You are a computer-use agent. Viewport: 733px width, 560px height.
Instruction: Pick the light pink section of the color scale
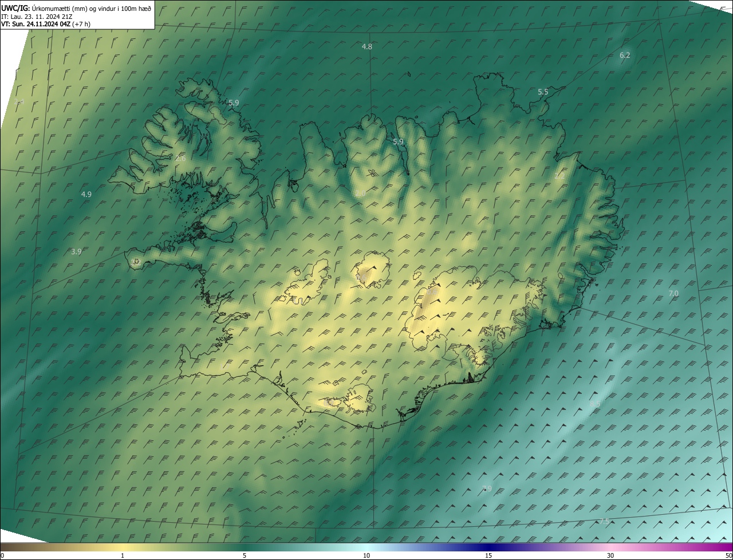pos(610,547)
